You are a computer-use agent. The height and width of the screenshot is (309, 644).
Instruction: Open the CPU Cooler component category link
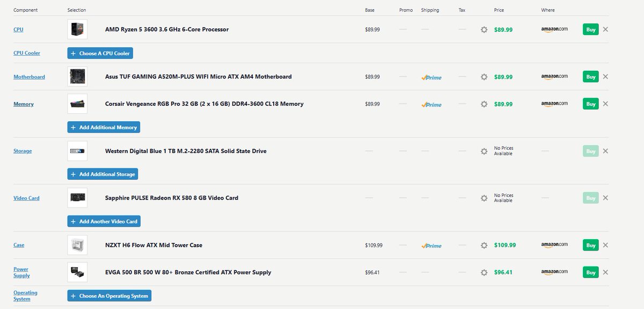click(x=27, y=53)
